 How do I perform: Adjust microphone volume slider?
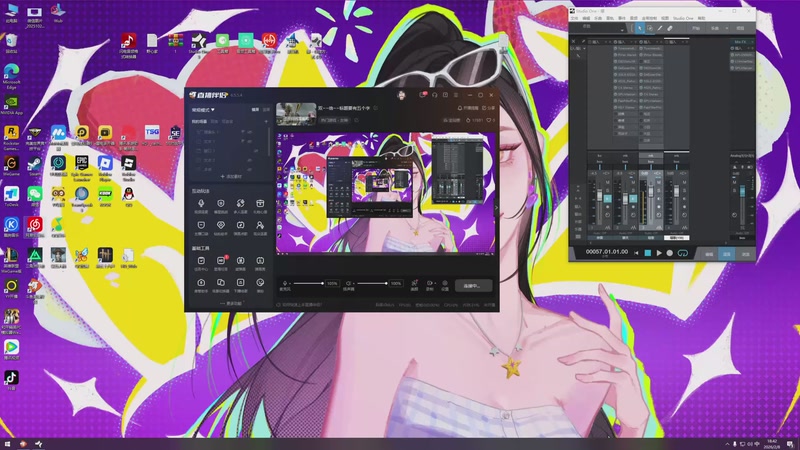coord(308,283)
